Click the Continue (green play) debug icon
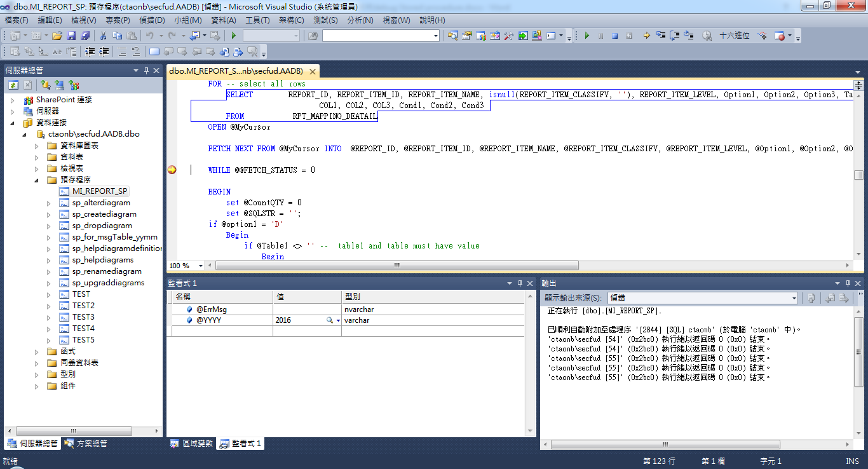This screenshot has height=469, width=868. click(587, 36)
